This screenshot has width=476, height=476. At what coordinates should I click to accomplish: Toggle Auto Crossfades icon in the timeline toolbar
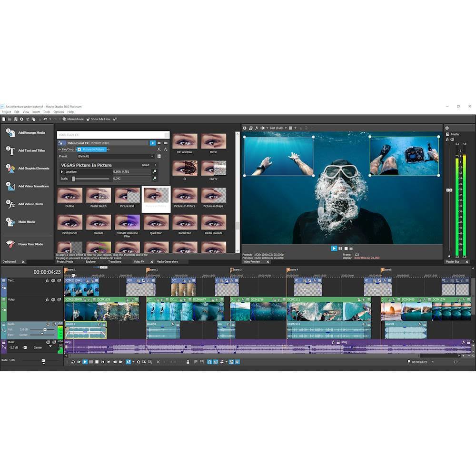(x=216, y=362)
